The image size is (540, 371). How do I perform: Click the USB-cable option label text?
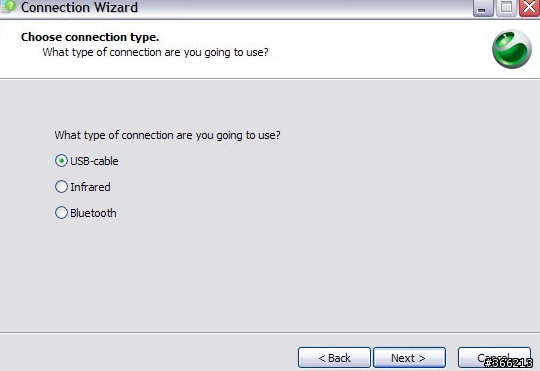click(94, 161)
